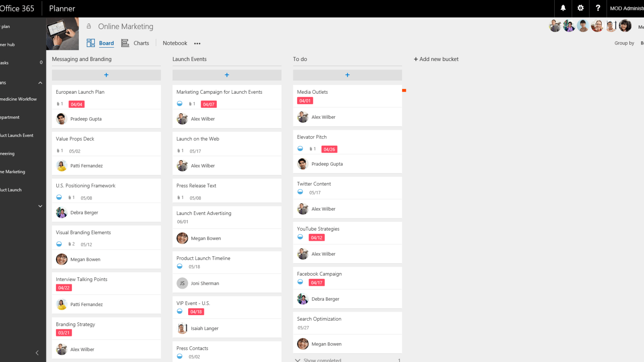Viewport: 644px width, 362px height.
Task: Click Debra Berger on Facebook Campaign card
Action: (325, 299)
